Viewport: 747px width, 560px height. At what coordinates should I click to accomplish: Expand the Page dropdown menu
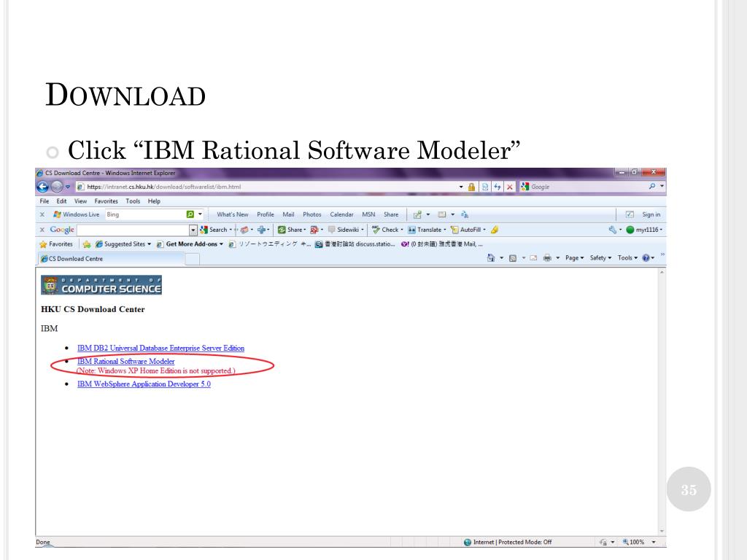574,257
